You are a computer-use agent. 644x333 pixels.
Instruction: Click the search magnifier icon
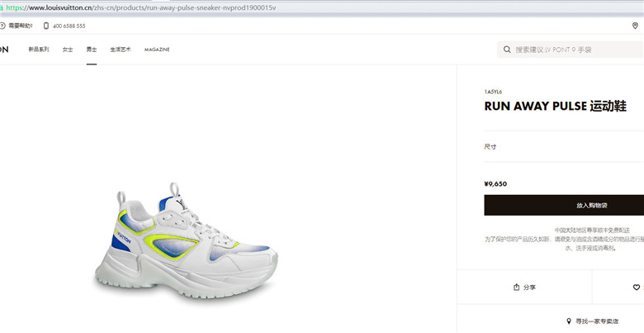point(507,50)
